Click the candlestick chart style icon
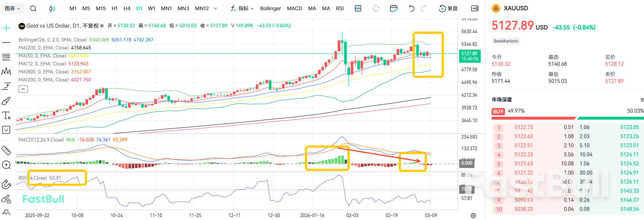Screen dimensions: 644x220 (x=52, y=8)
